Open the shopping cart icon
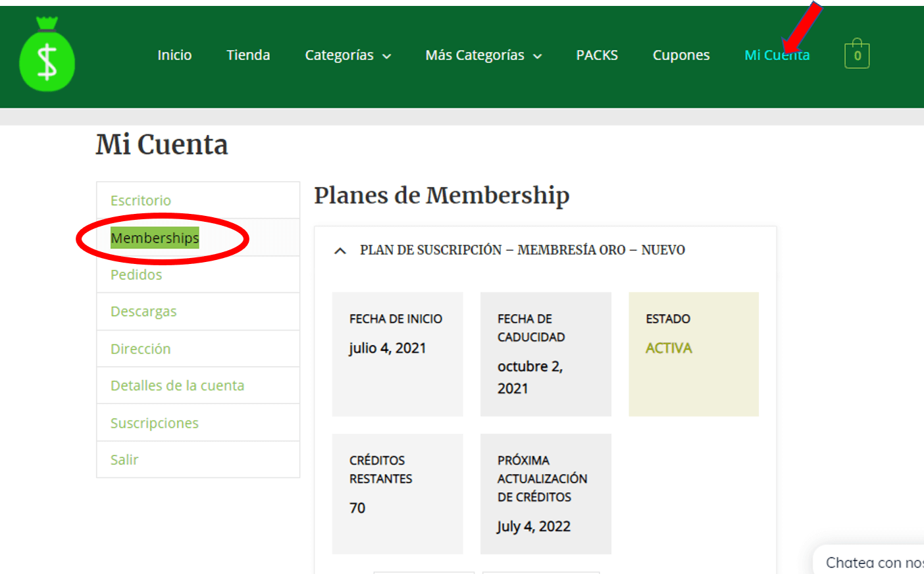 pos(856,55)
